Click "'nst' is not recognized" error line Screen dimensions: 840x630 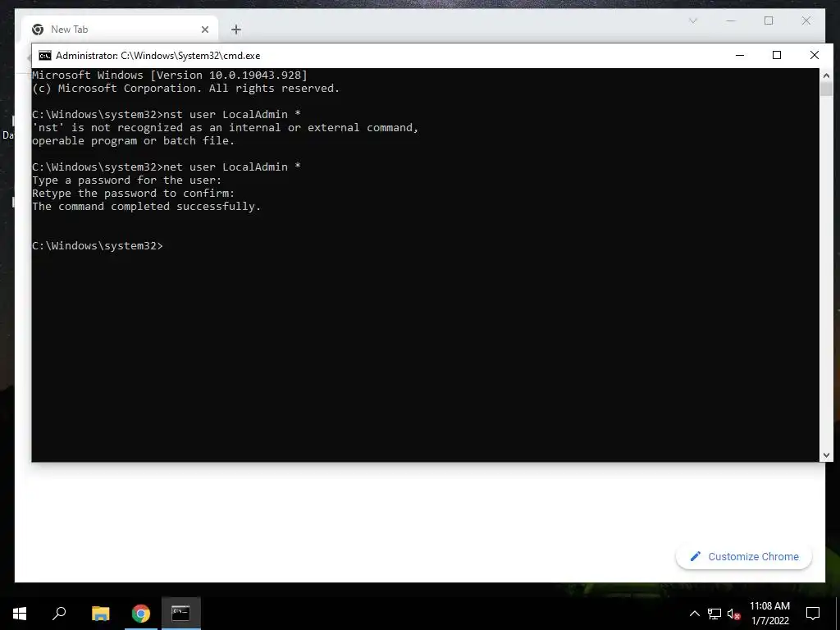(x=225, y=127)
